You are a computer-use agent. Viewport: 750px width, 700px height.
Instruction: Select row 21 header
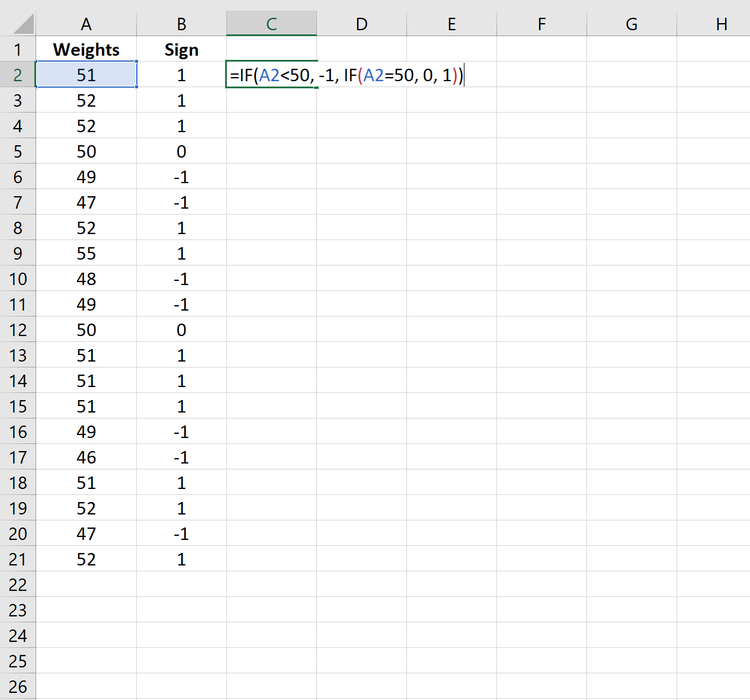(x=18, y=558)
